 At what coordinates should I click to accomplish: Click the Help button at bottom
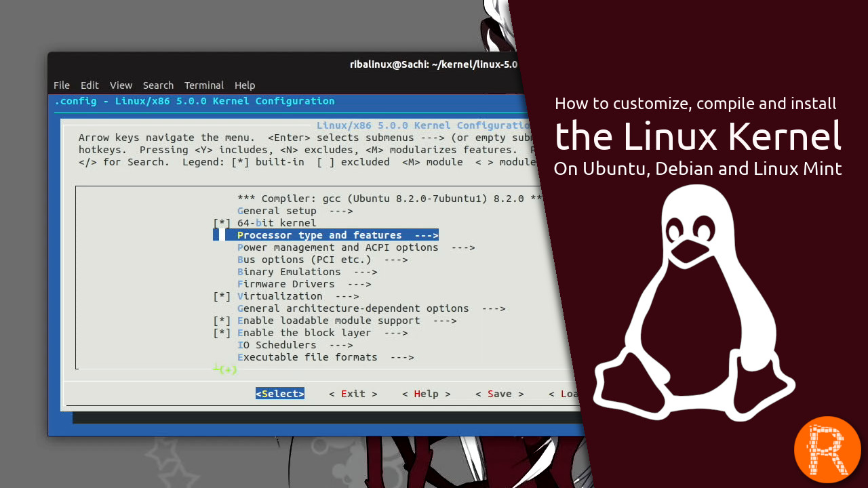coord(427,394)
